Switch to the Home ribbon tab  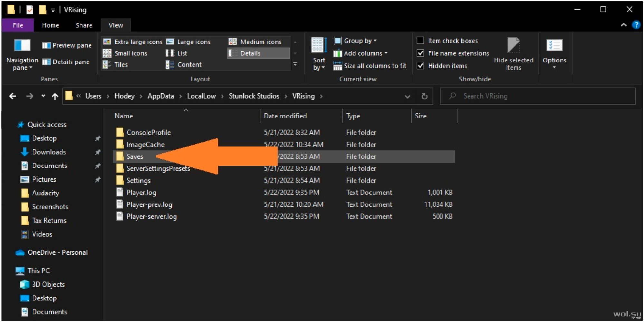50,25
